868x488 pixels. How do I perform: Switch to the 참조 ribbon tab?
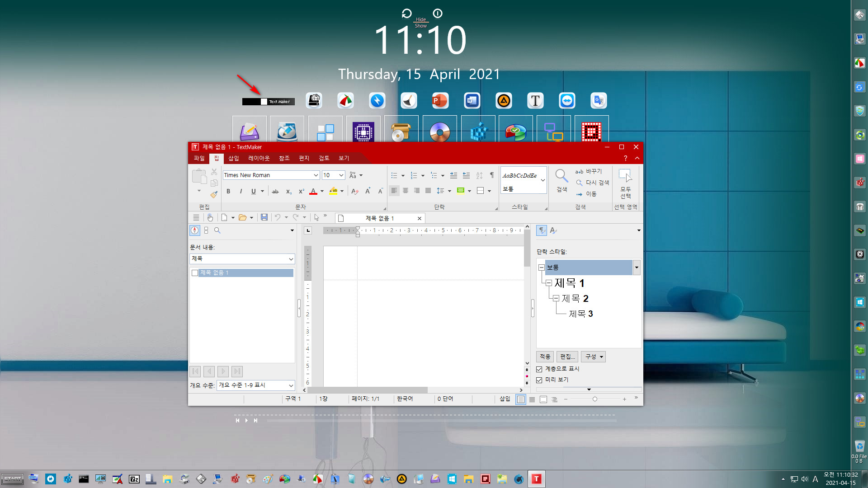pos(284,158)
